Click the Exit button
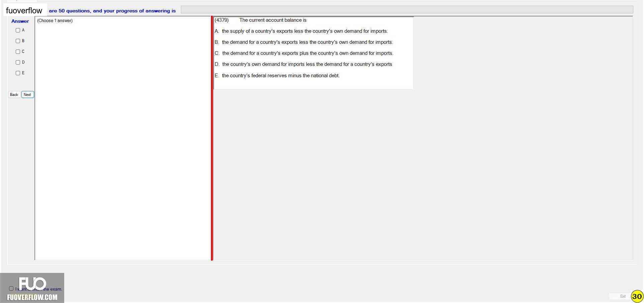This screenshot has height=303, width=644. point(623,296)
